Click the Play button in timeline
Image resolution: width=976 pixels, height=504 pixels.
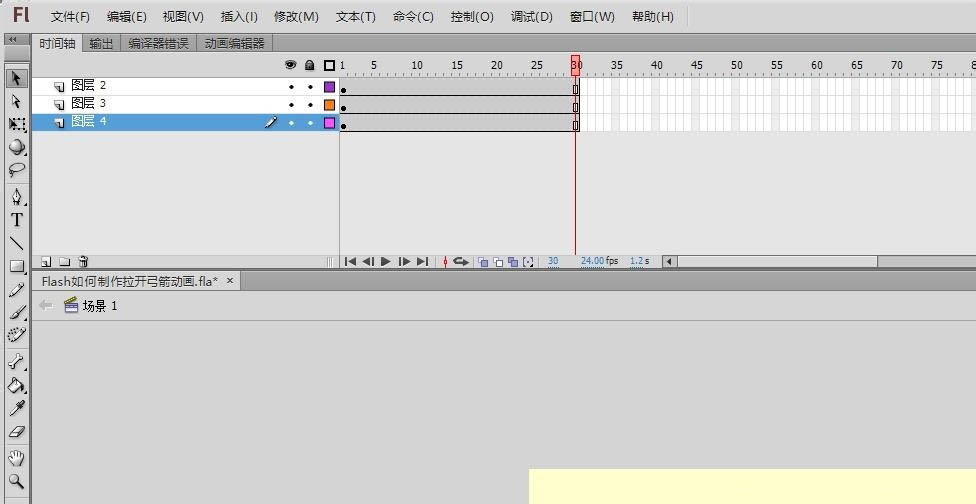[x=386, y=261]
